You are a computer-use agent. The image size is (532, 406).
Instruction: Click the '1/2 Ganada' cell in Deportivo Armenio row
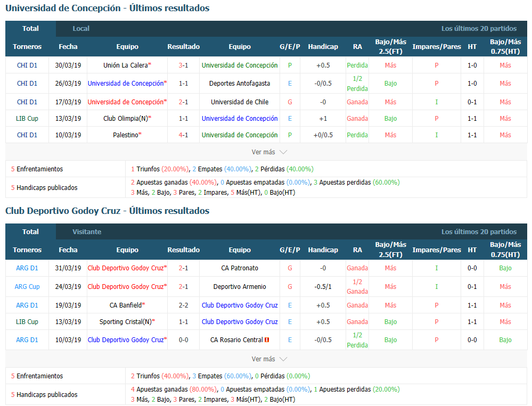(357, 286)
